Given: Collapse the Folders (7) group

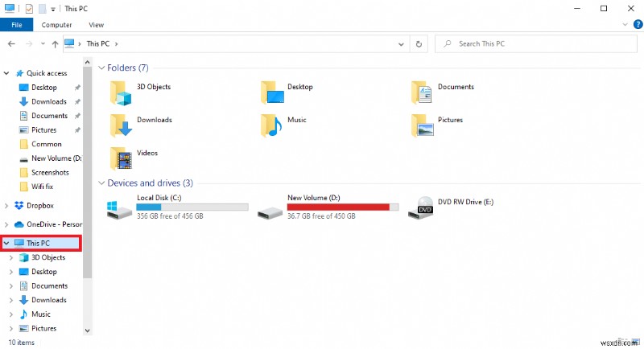Looking at the screenshot, I should (101, 68).
